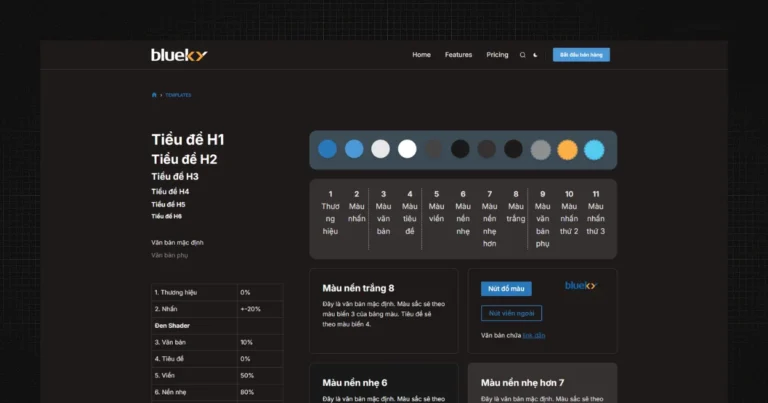This screenshot has width=768, height=403.
Task: Click the bluekx logo in the header
Action: click(x=179, y=55)
